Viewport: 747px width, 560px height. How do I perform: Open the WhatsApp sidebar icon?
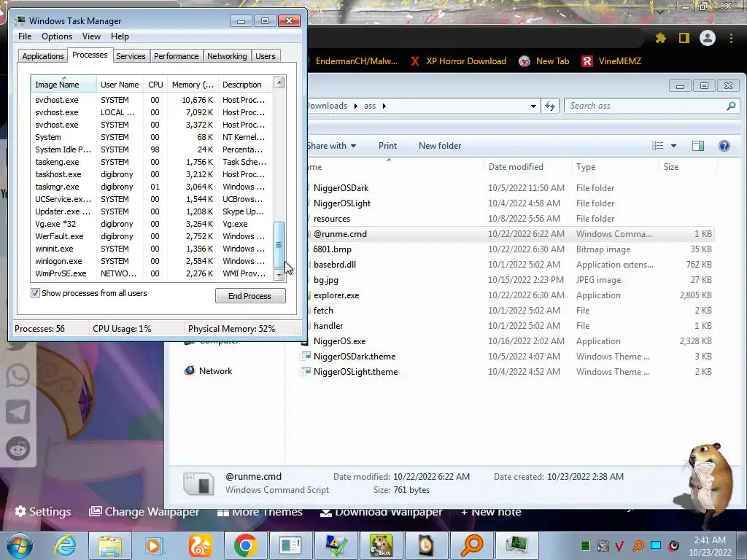pyautogui.click(x=18, y=376)
